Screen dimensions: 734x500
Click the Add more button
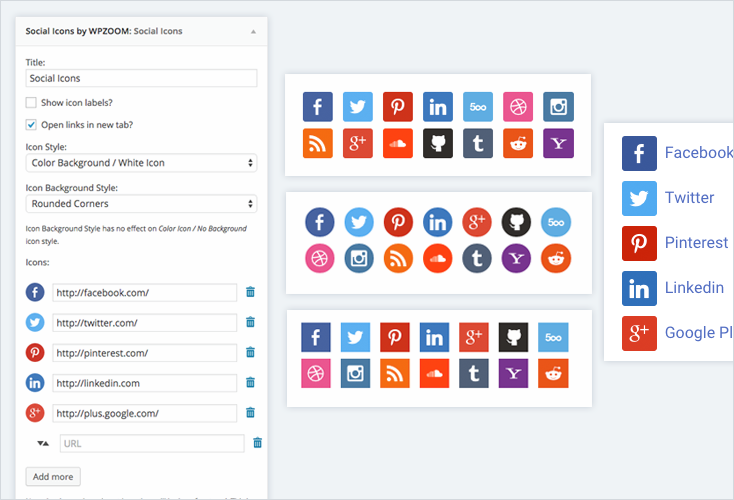click(x=53, y=477)
